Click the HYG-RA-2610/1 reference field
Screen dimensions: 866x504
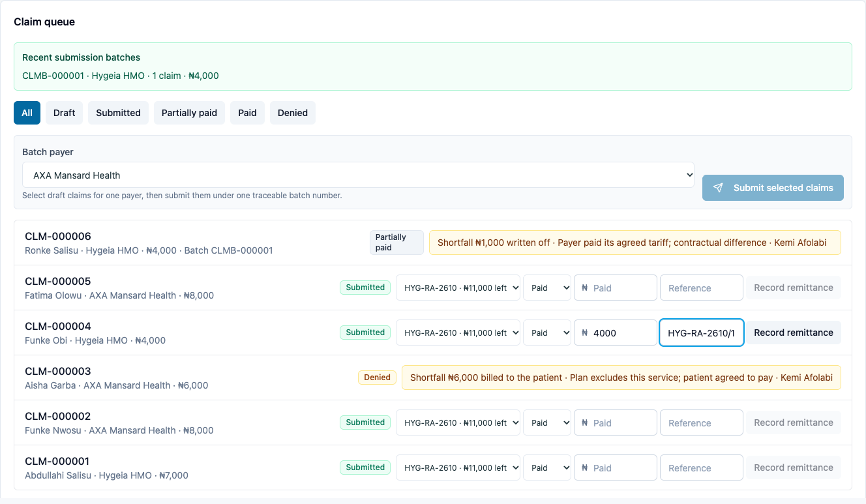702,333
